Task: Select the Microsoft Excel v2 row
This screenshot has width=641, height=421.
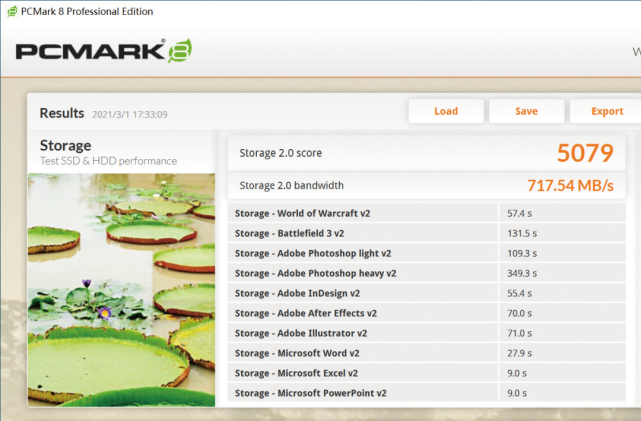Action: coord(426,373)
